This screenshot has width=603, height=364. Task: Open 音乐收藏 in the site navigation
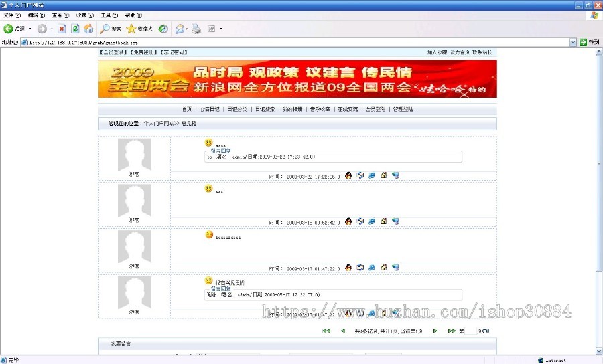point(320,110)
